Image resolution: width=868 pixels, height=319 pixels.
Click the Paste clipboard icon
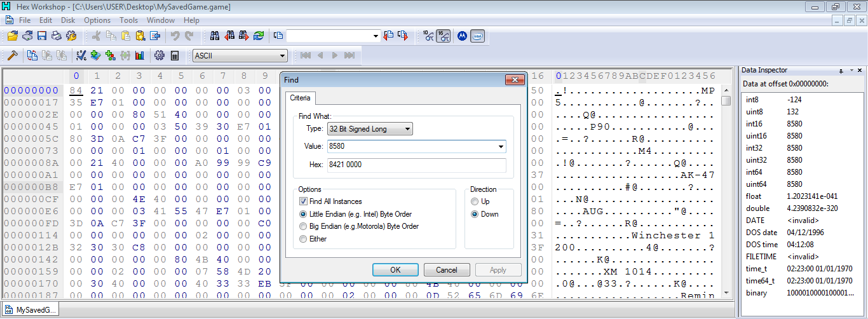pyautogui.click(x=126, y=36)
